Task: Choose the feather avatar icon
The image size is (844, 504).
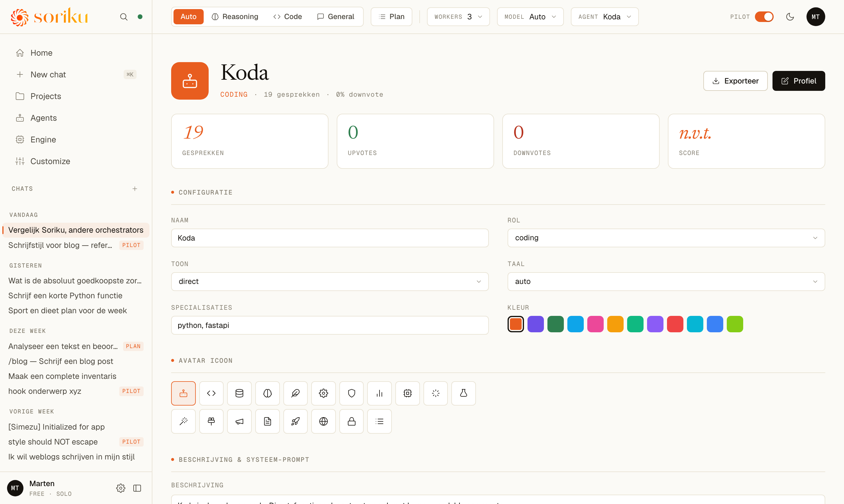Action: click(295, 393)
